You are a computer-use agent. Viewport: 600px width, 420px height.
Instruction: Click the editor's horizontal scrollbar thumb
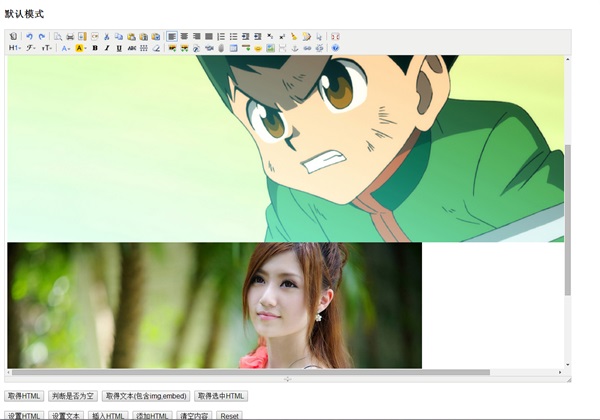[x=251, y=372]
